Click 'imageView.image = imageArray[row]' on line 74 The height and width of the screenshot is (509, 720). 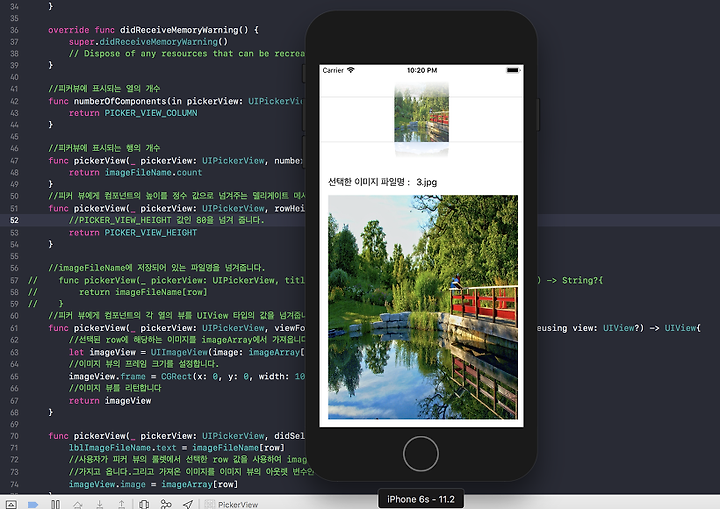pos(153,484)
